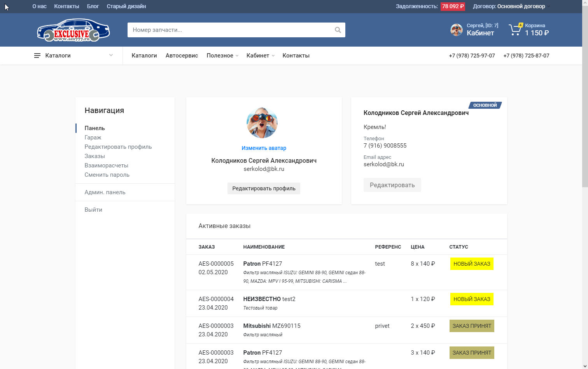The image size is (588, 369).
Task: Click the НАИМЕНОВАНИЕ column header
Action: coord(264,247)
